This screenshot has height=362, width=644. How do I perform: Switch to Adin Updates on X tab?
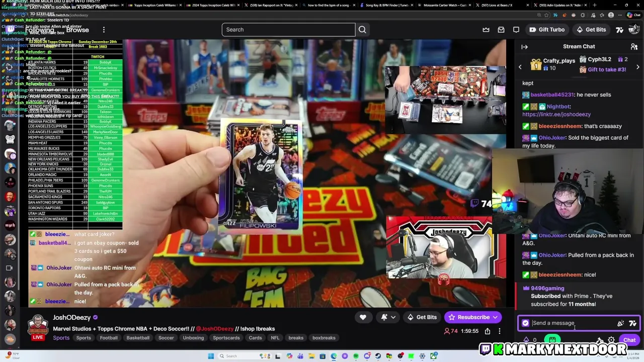tap(560, 5)
